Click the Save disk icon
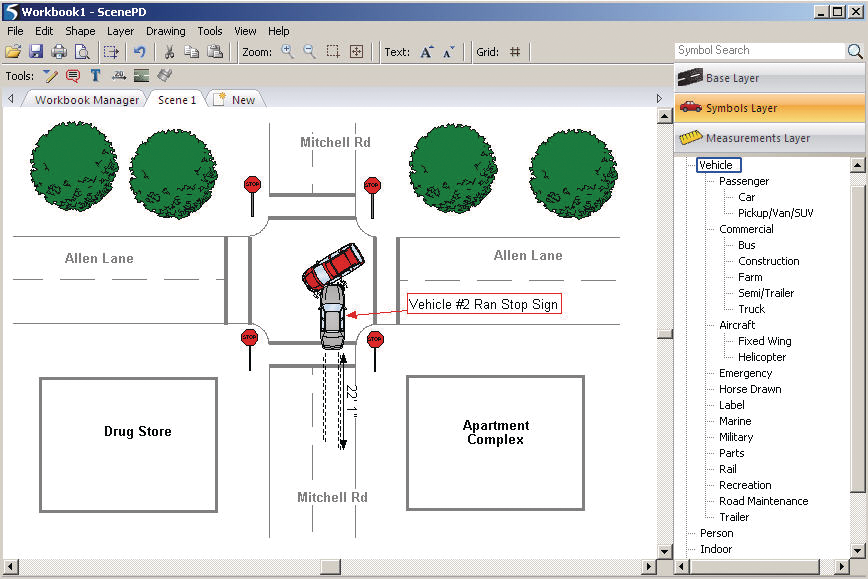Image resolution: width=868 pixels, height=579 pixels. point(36,52)
